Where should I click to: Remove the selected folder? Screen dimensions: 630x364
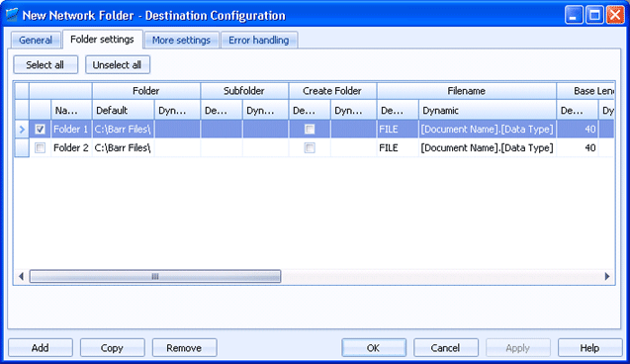click(184, 347)
